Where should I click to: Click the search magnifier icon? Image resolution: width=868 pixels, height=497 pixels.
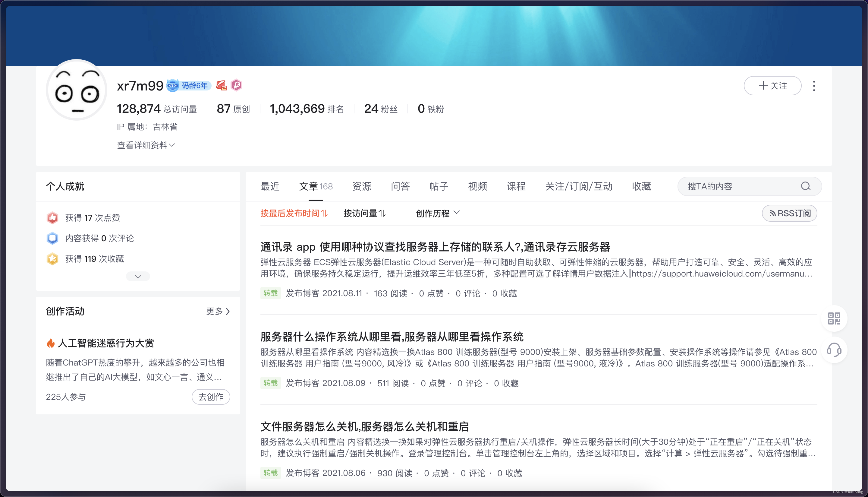(x=805, y=186)
